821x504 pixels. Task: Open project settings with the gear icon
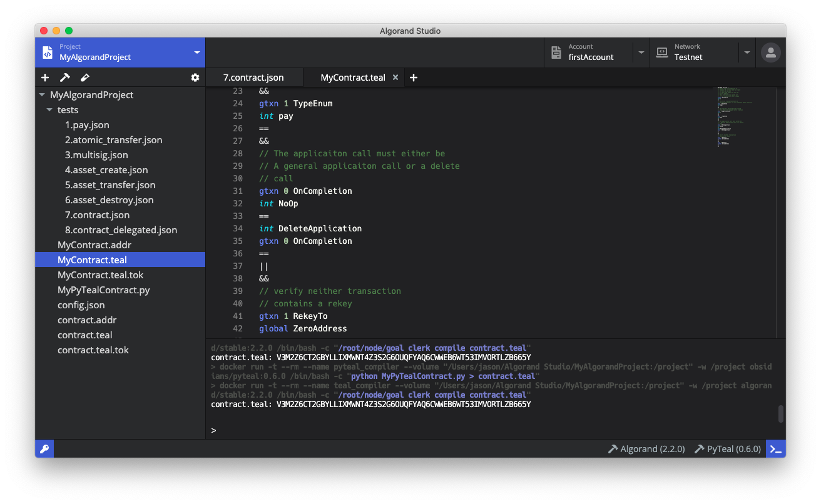click(195, 77)
